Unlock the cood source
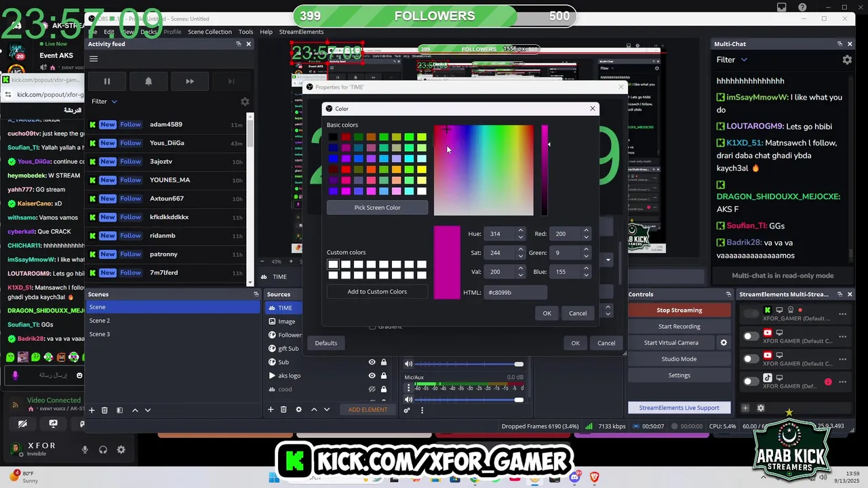The width and height of the screenshot is (868, 488). (384, 389)
